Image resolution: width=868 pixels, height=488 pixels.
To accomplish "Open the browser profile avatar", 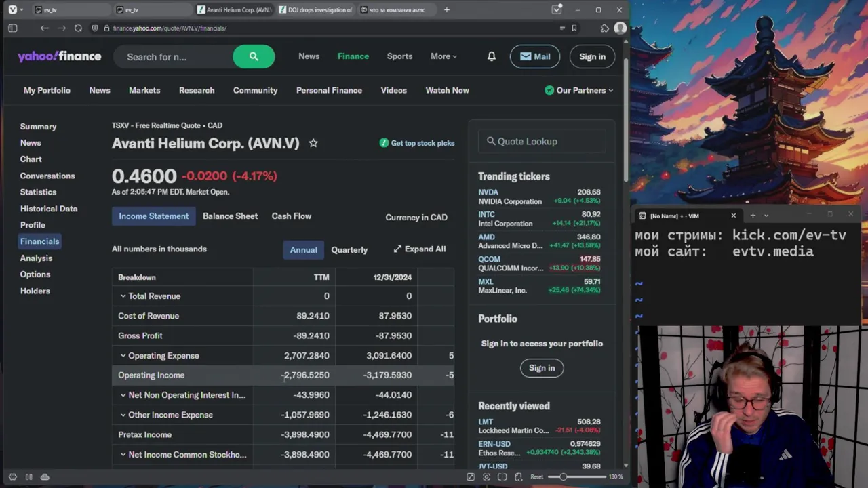I will point(620,28).
